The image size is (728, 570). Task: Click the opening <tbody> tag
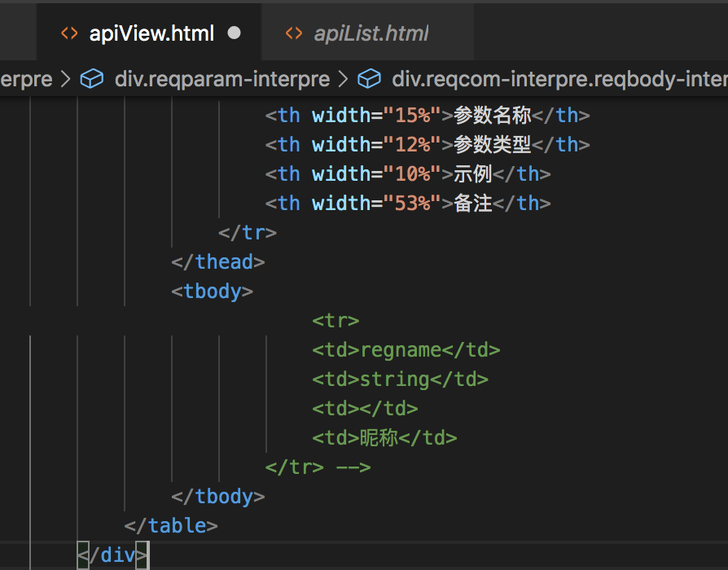[x=213, y=291]
